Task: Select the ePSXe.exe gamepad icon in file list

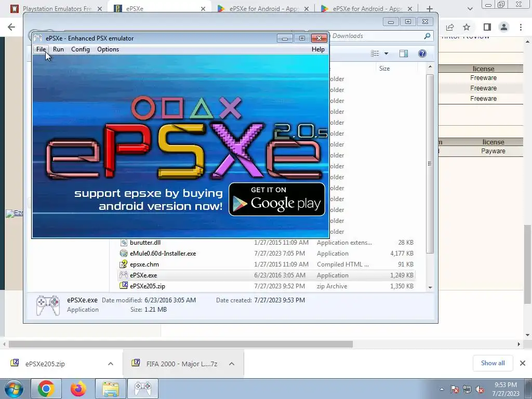Action: pos(124,275)
